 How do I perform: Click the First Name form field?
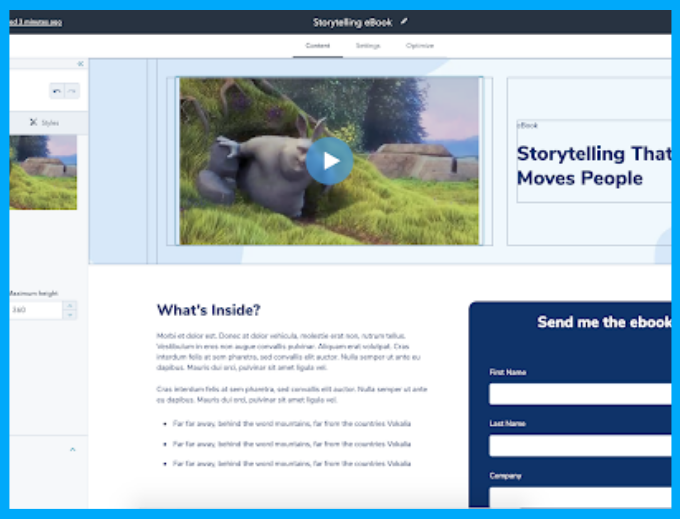pos(580,394)
